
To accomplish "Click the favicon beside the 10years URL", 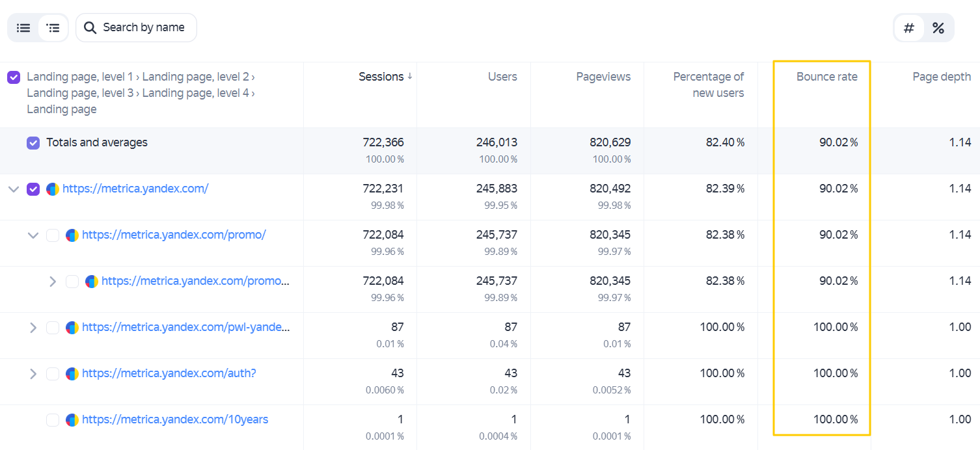I will pyautogui.click(x=72, y=420).
